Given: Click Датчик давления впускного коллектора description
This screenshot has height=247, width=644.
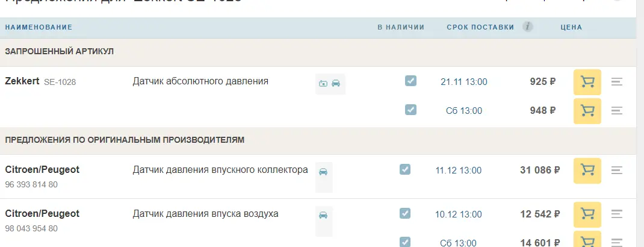Looking at the screenshot, I should click(x=220, y=170).
